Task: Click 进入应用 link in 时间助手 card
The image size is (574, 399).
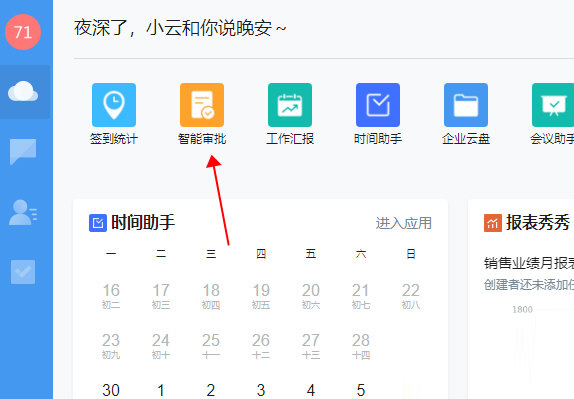Action: [404, 223]
